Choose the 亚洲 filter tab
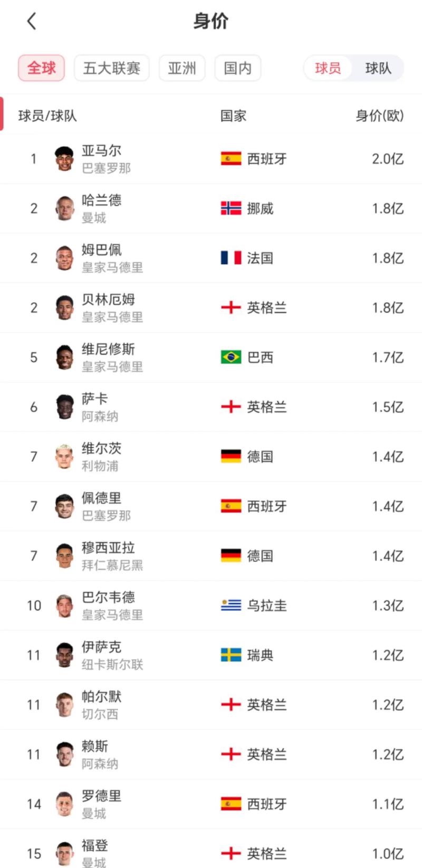Screen dimensions: 422x868 tap(182, 68)
